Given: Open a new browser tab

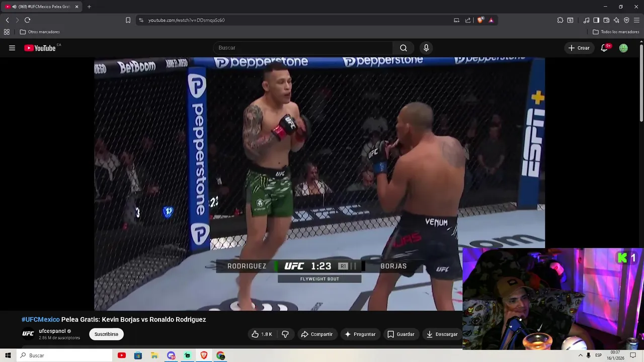Looking at the screenshot, I should point(89,7).
